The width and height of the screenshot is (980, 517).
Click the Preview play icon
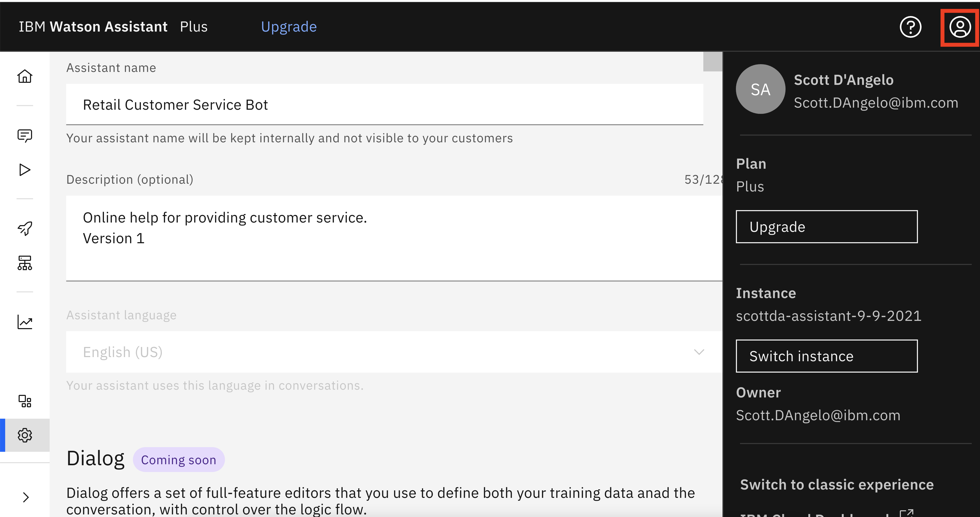(x=25, y=170)
